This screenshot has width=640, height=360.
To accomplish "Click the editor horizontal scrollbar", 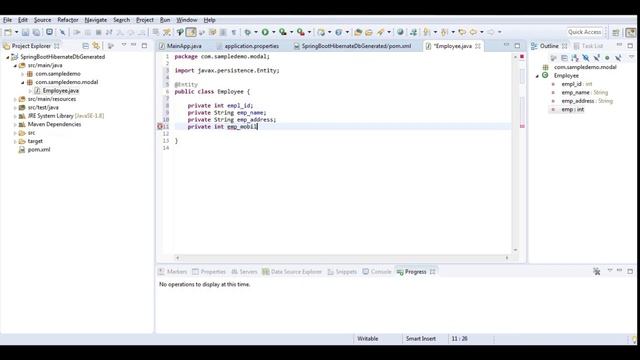I will click(342, 258).
